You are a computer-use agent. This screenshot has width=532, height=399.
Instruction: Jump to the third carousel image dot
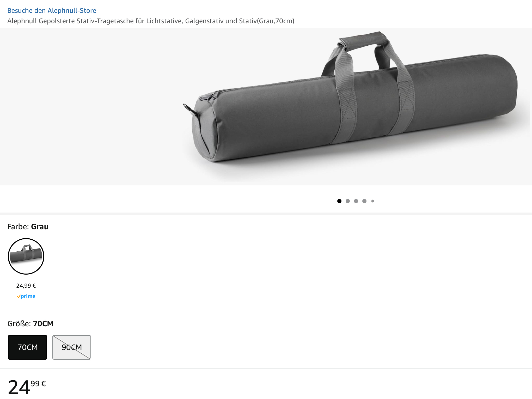(356, 201)
